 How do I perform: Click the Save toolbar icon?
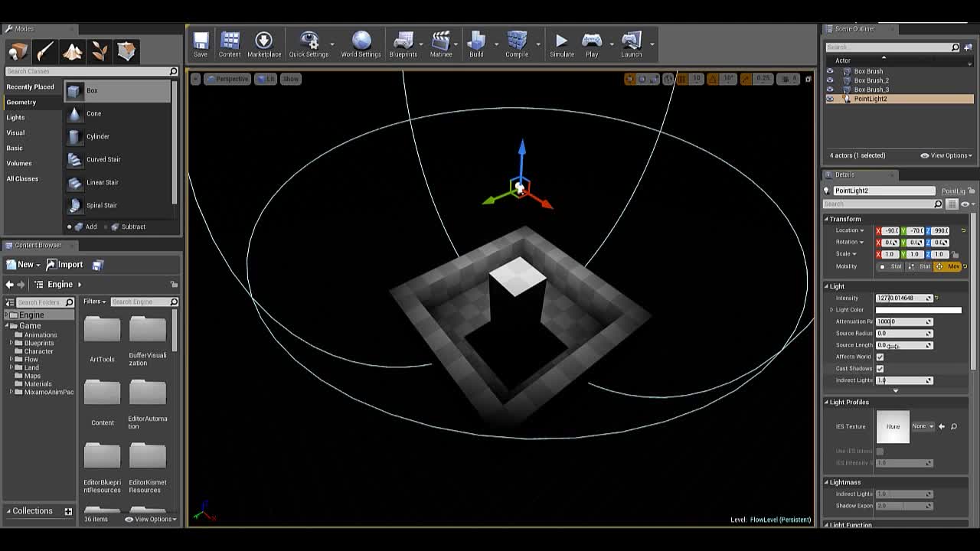click(x=201, y=44)
